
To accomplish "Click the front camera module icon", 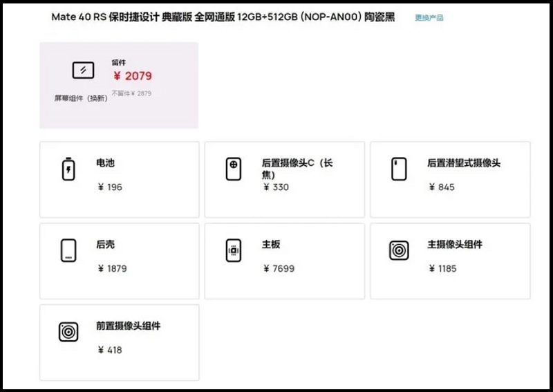I will coord(68,332).
